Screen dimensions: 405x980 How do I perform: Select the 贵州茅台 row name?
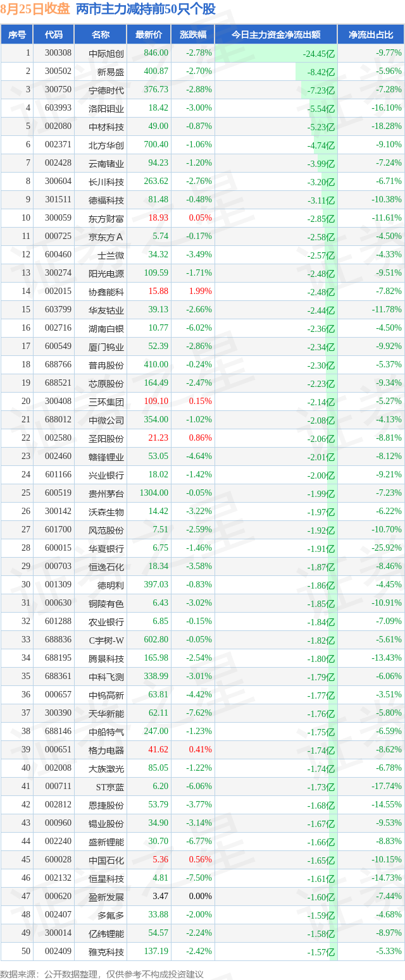[106, 493]
